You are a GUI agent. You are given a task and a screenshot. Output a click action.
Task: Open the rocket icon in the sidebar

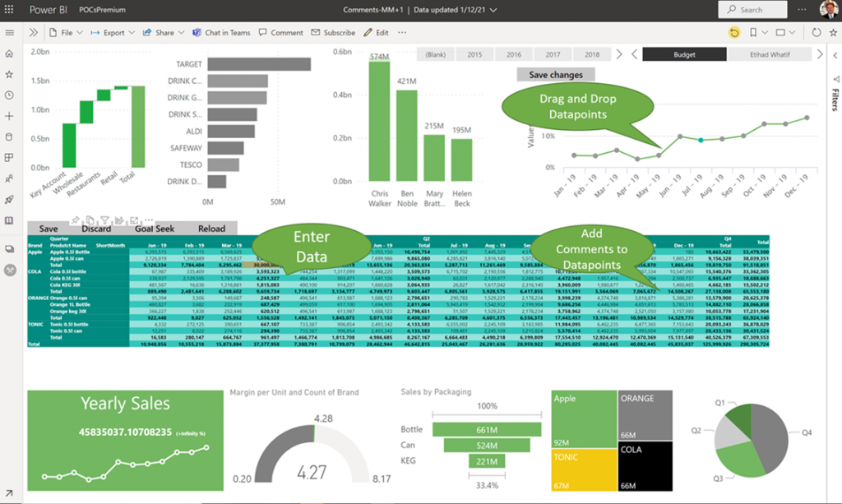(x=9, y=200)
